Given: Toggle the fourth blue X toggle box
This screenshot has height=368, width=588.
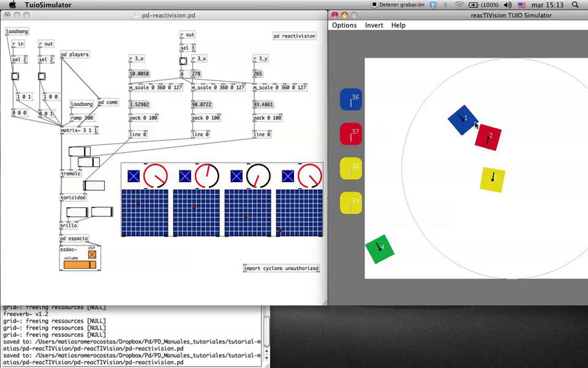Looking at the screenshot, I should [x=288, y=176].
